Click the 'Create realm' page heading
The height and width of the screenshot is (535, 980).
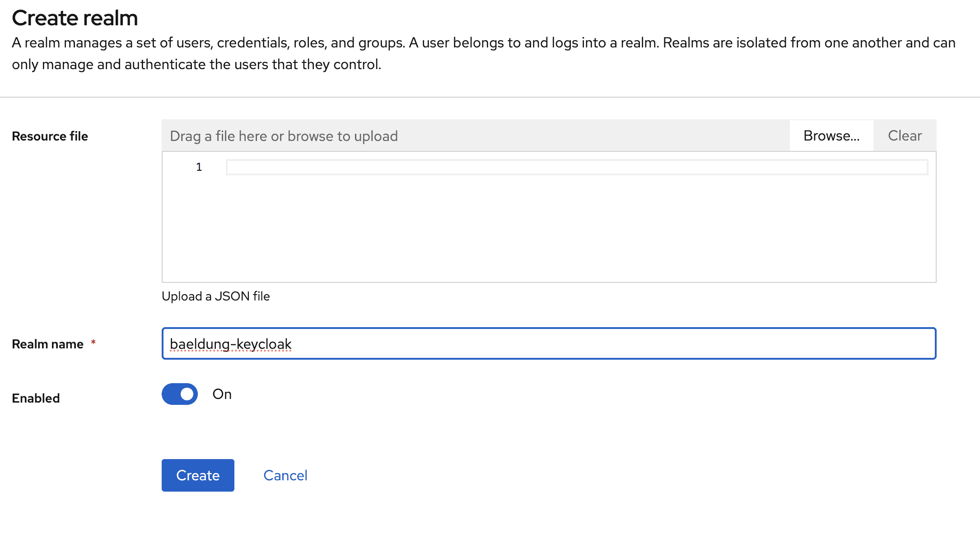pos(75,18)
